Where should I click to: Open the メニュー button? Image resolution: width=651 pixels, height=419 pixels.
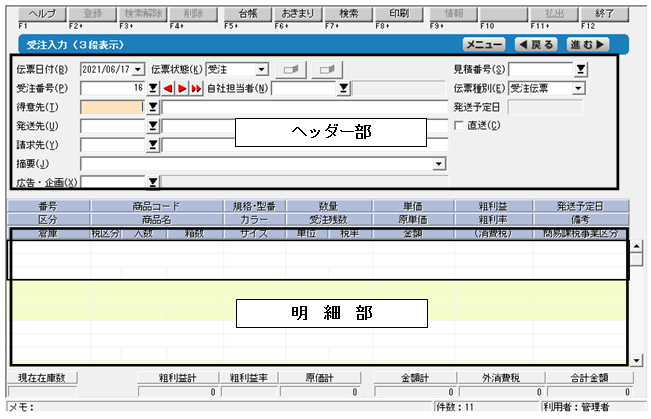click(x=484, y=44)
